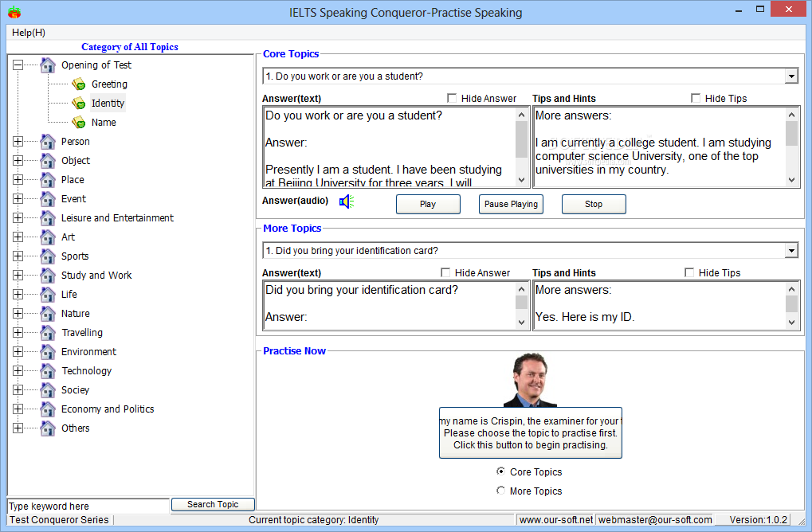The height and width of the screenshot is (532, 812).
Task: Expand the Leisure and Entertainment category
Action: point(18,218)
